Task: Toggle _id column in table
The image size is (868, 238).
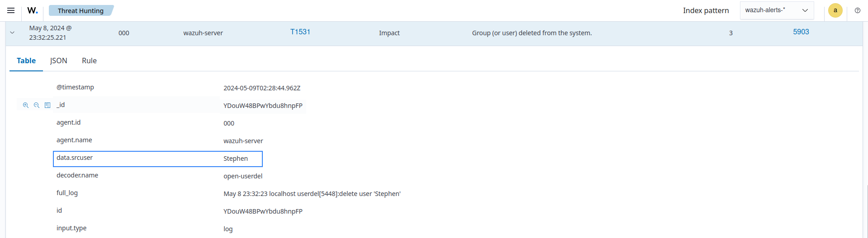Action: [x=47, y=105]
